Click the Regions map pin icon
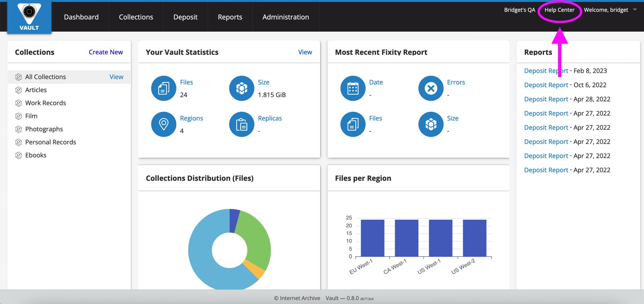644x304 pixels. click(x=164, y=124)
